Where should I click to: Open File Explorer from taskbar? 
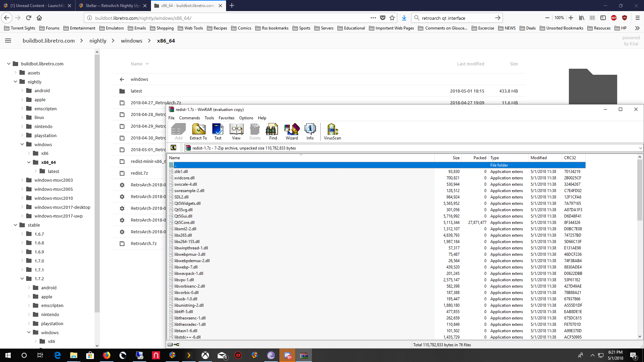73,355
